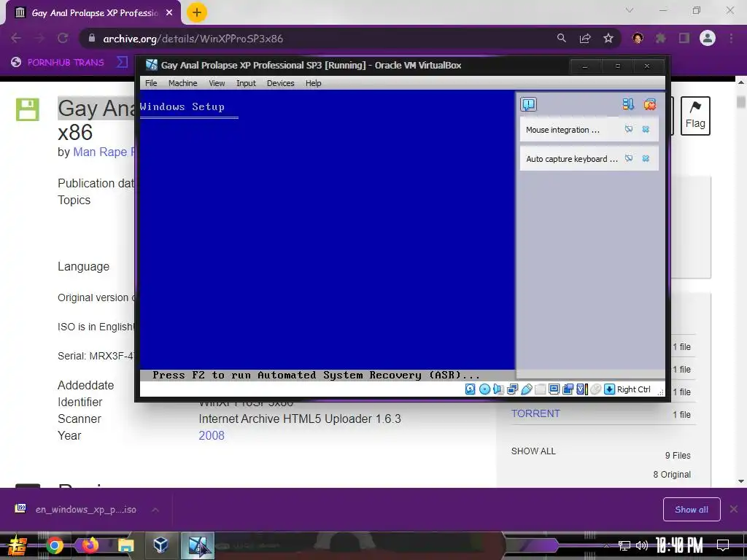Open the View menu in VirtualBox

tap(216, 83)
